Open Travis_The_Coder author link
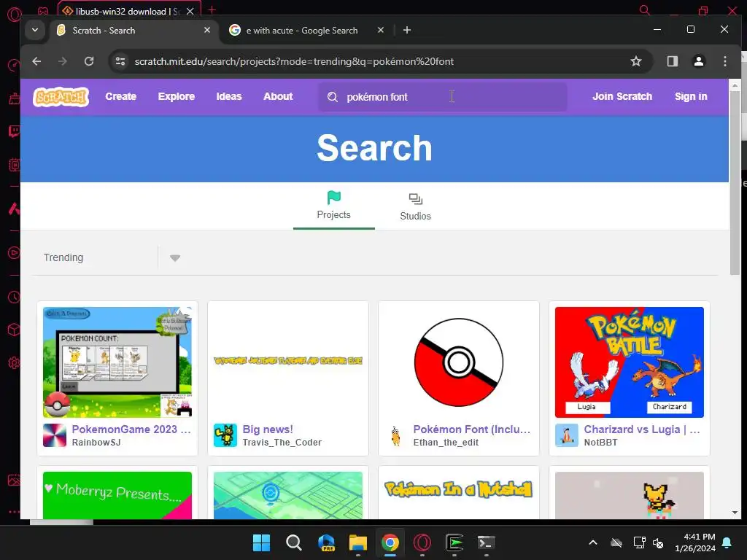Screen dimensions: 747x560 coord(282,443)
